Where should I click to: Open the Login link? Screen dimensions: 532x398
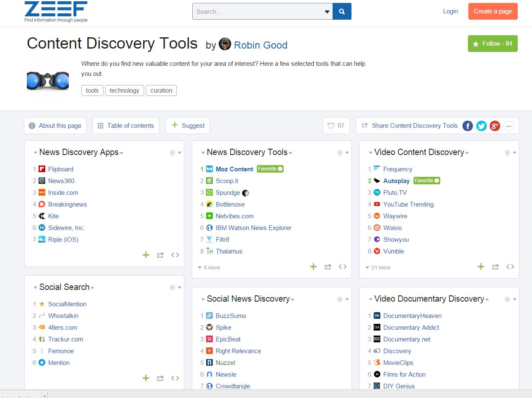[x=450, y=11]
